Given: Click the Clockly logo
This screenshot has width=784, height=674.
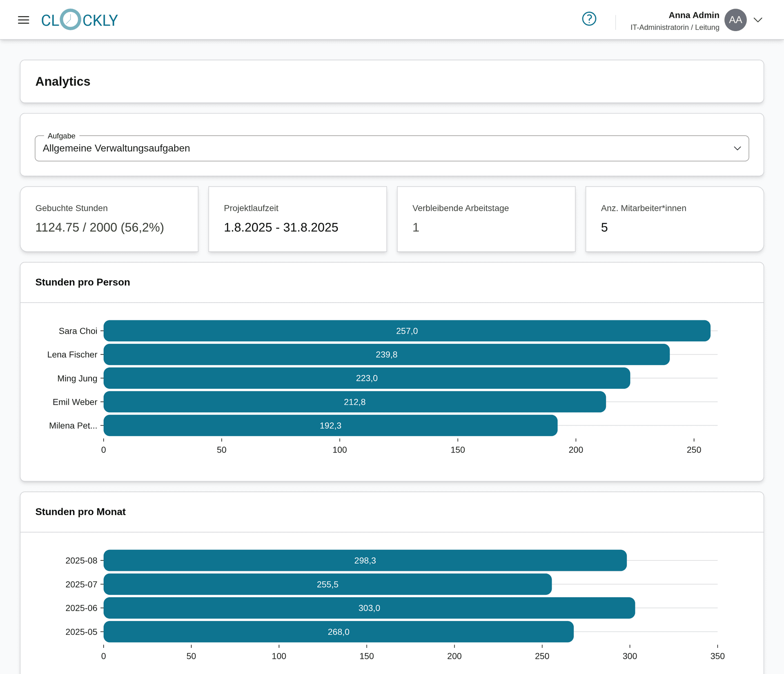Looking at the screenshot, I should pyautogui.click(x=80, y=19).
